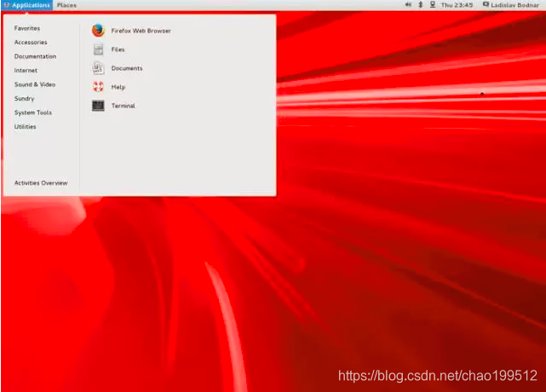
Task: Click the Files label text
Action: click(x=118, y=49)
